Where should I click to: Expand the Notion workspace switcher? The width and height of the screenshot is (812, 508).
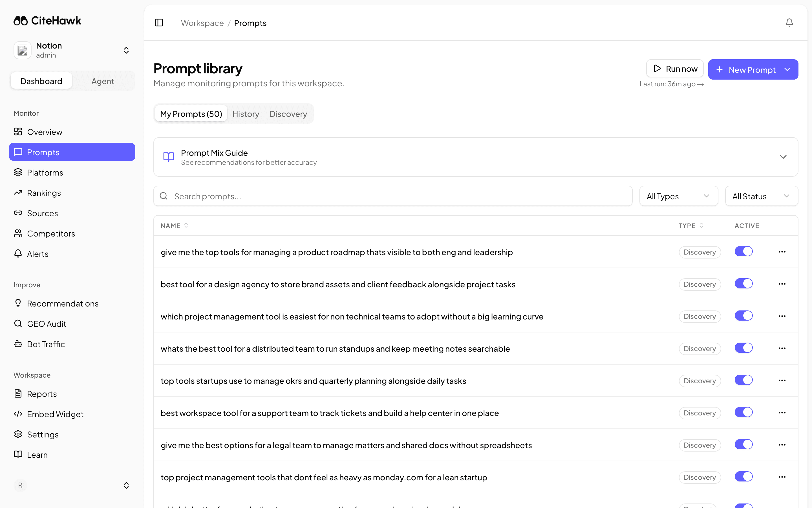126,51
